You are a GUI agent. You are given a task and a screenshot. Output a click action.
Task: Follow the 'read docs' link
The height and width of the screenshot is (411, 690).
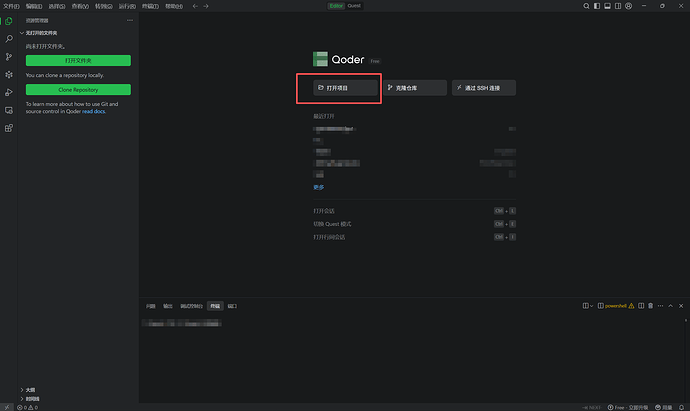94,111
